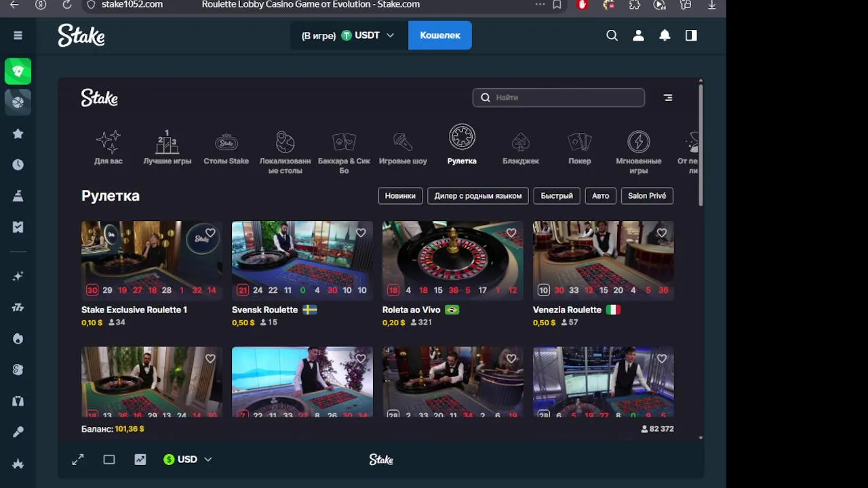Click the 82 372 players count

(657, 429)
